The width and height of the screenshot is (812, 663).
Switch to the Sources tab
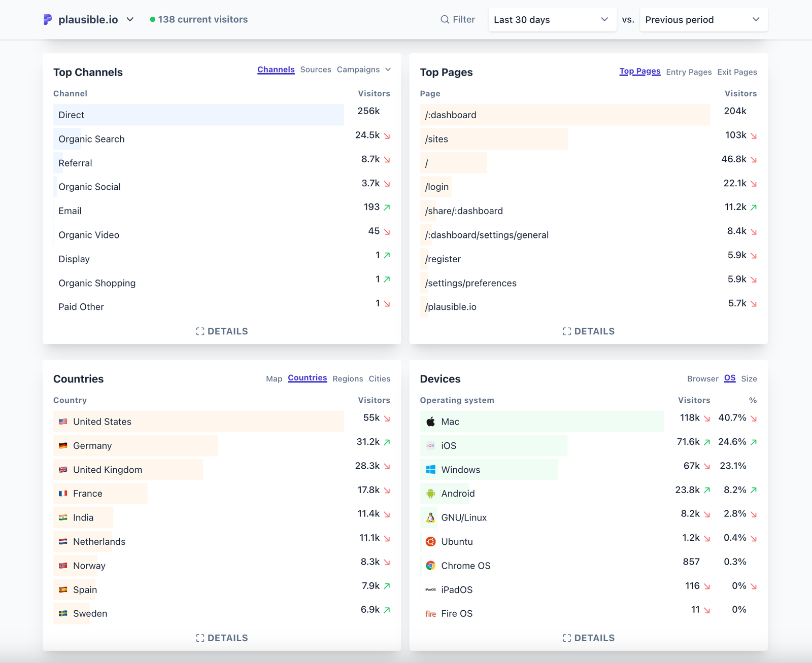point(315,69)
